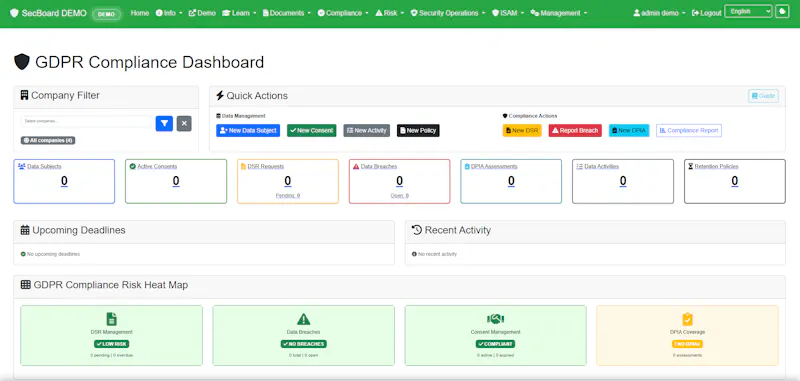
Task: Open the Risk dropdown menu
Action: (390, 13)
